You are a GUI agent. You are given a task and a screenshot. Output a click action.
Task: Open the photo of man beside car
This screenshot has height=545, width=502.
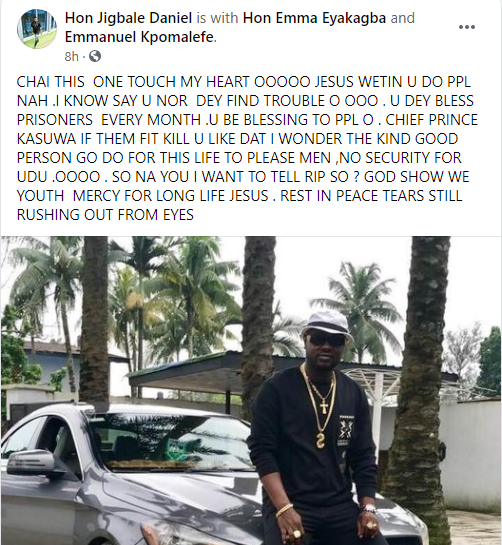click(x=251, y=391)
